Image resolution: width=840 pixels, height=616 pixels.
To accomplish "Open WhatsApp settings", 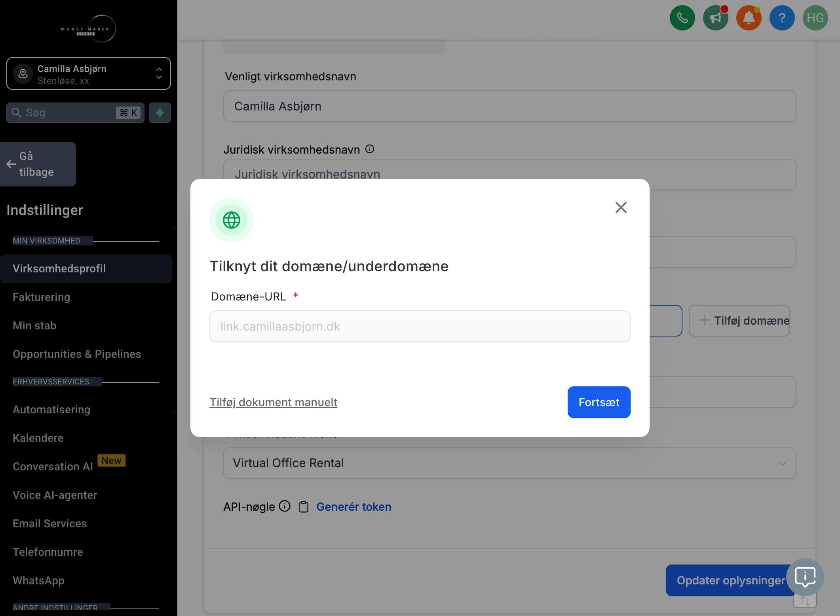I will 39,581.
